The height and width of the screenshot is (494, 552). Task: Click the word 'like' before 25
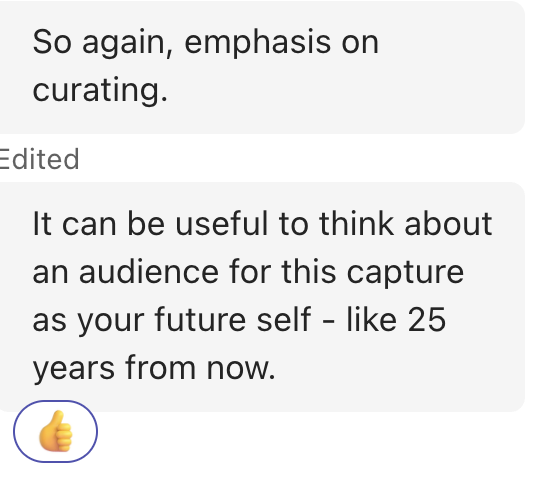(x=372, y=319)
